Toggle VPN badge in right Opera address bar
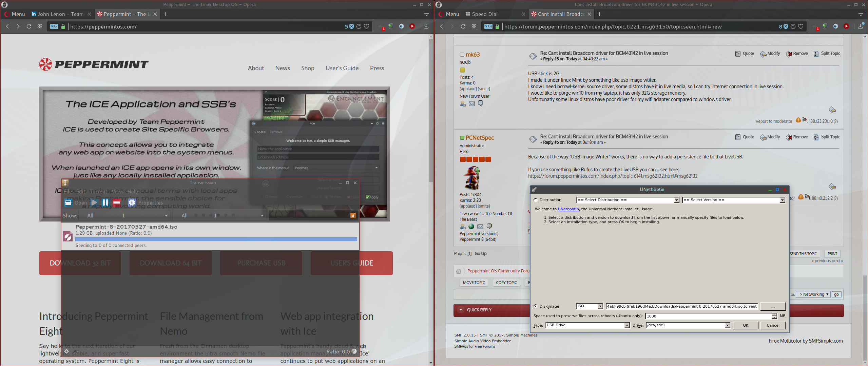 [488, 26]
